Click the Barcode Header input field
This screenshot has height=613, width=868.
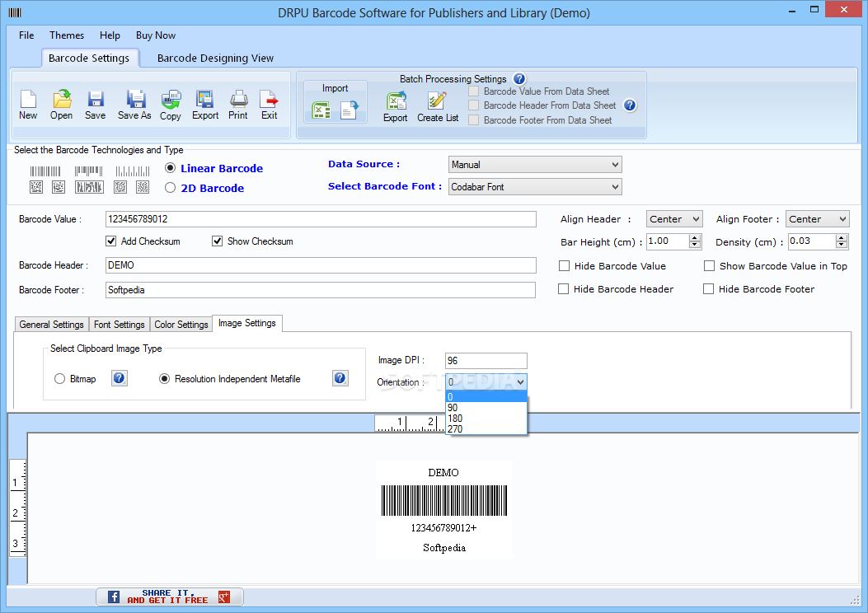[x=321, y=265]
